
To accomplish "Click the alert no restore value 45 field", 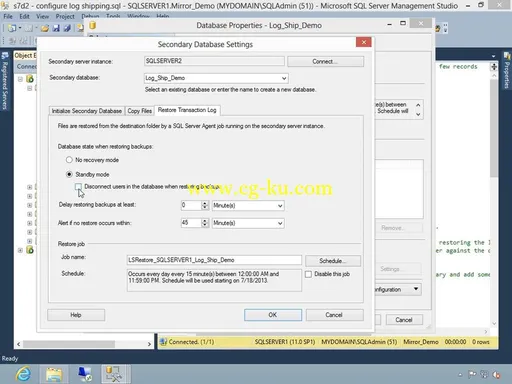I will point(191,223).
